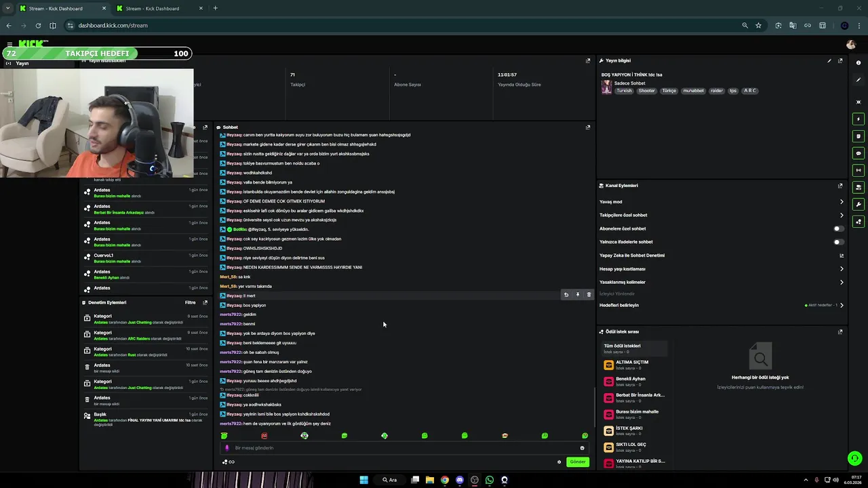Open the chat settings gear icon

(559, 462)
